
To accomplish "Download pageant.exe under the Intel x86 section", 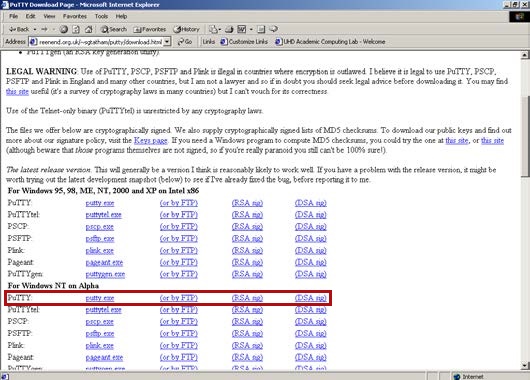I will (104, 262).
